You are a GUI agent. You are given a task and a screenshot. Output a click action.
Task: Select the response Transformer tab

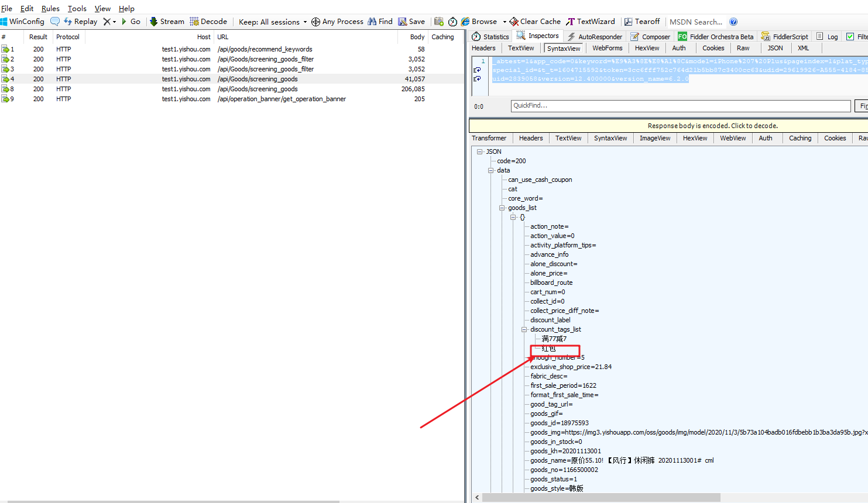point(489,138)
